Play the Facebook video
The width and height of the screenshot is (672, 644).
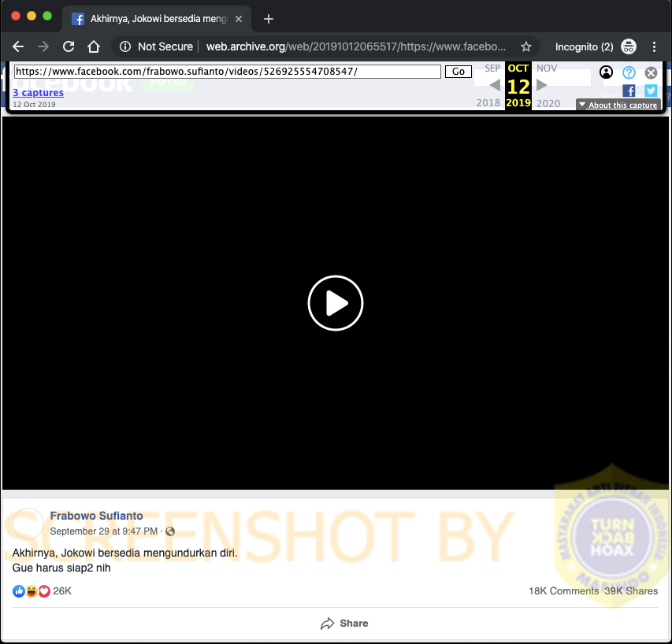click(x=335, y=303)
